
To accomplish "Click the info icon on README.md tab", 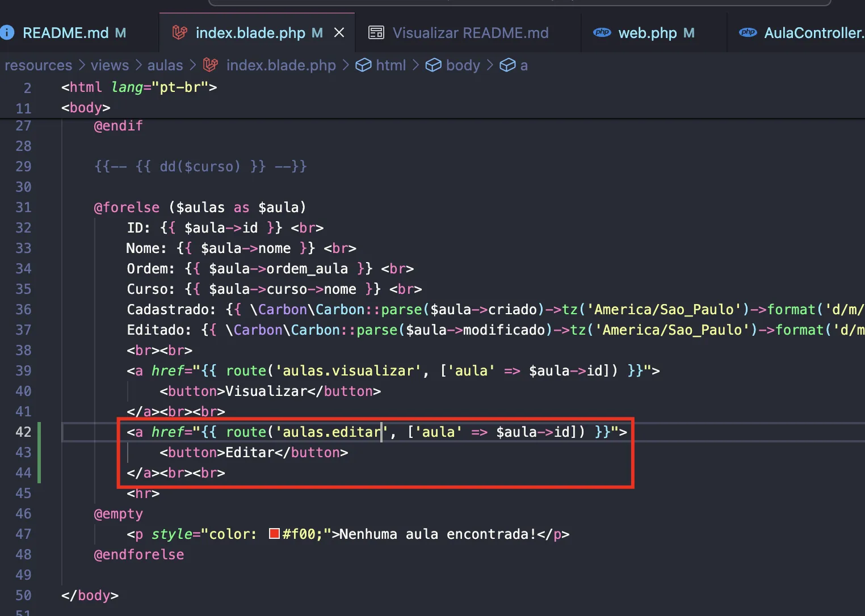I will pos(7,33).
